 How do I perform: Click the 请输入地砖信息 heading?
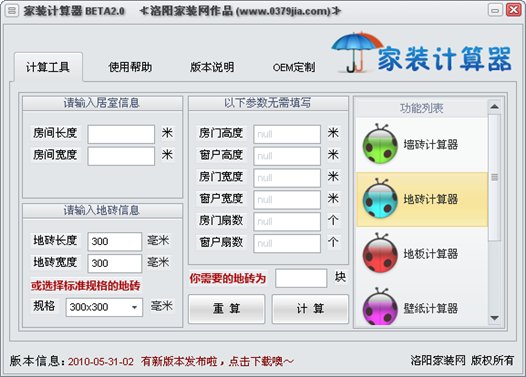(x=102, y=210)
